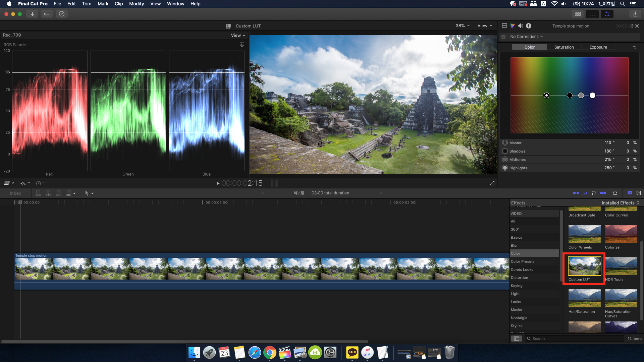Open Safari from the Dock
Image resolution: width=644 pixels, height=362 pixels.
255,353
